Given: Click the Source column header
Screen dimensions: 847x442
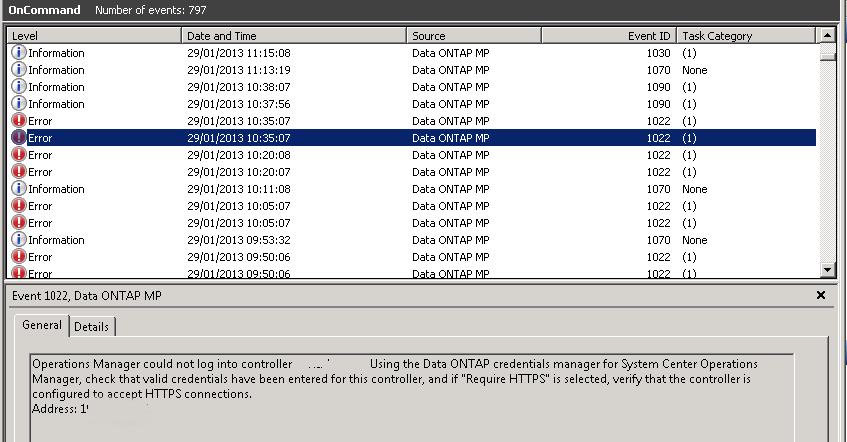Looking at the screenshot, I should coord(474,36).
